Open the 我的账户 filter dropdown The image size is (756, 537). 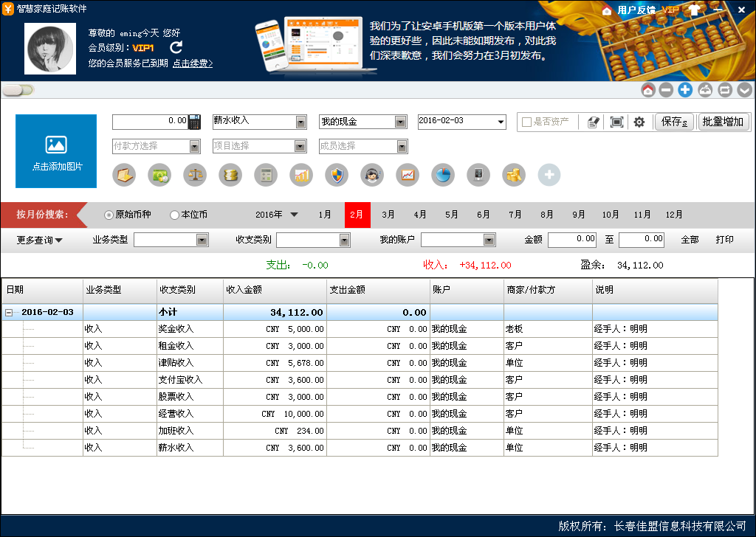(489, 240)
